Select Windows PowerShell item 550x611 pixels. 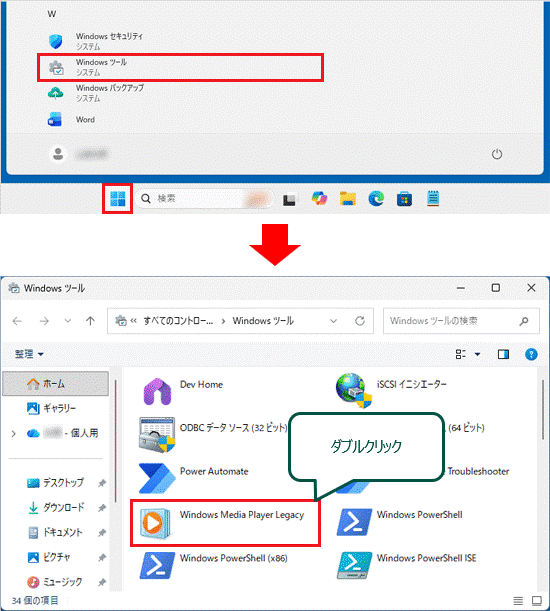pos(399,521)
